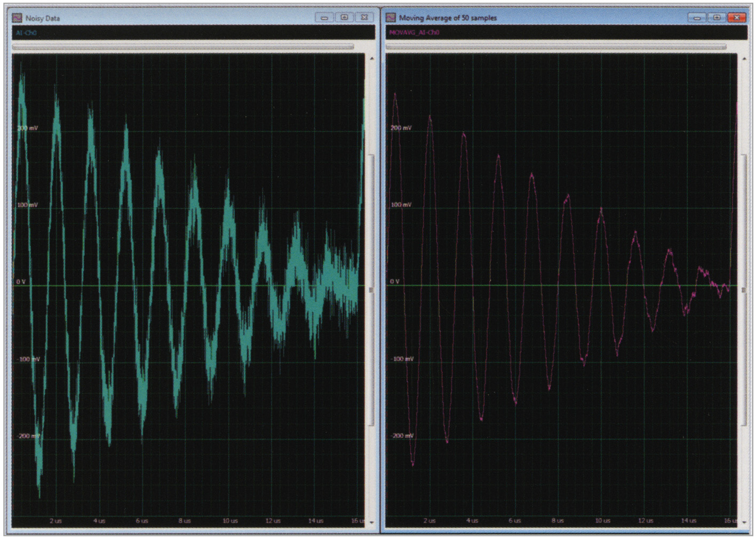Click the -200 mV label in Moving Average plot
The width and height of the screenshot is (756, 539).
tap(402, 436)
